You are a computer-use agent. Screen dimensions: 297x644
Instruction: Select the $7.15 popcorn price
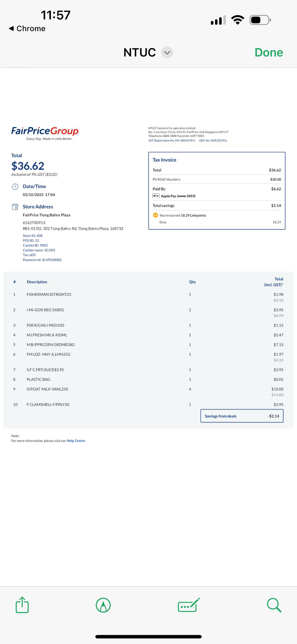[x=278, y=345]
